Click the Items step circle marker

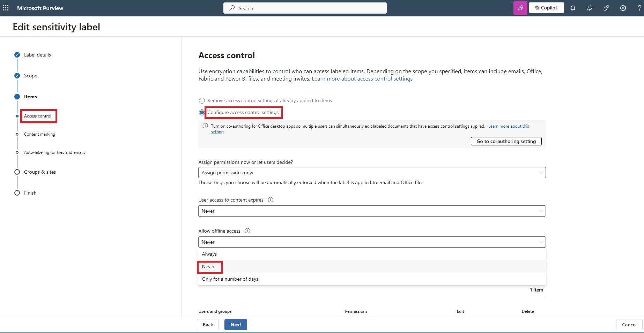(x=17, y=97)
